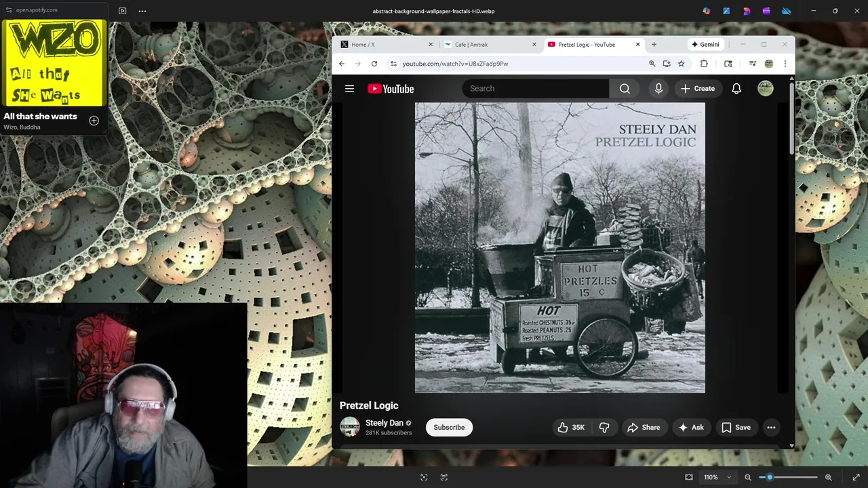Screen dimensions: 868x488
Task: Dislike the Pretzel Logic video
Action: tap(604, 428)
